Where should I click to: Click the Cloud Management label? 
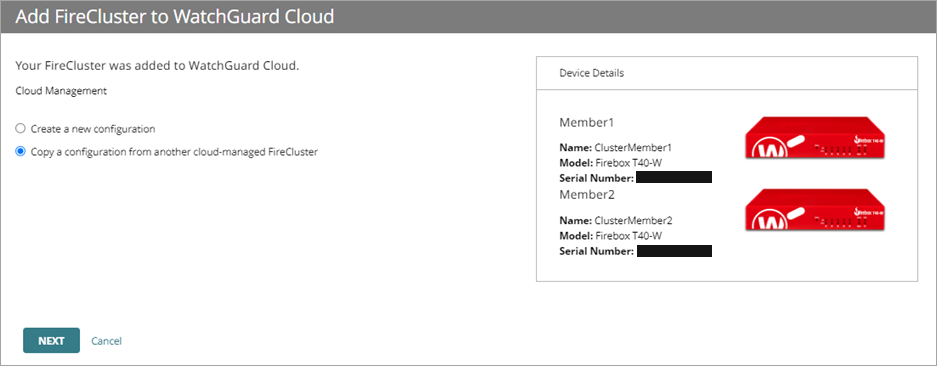[x=61, y=92]
